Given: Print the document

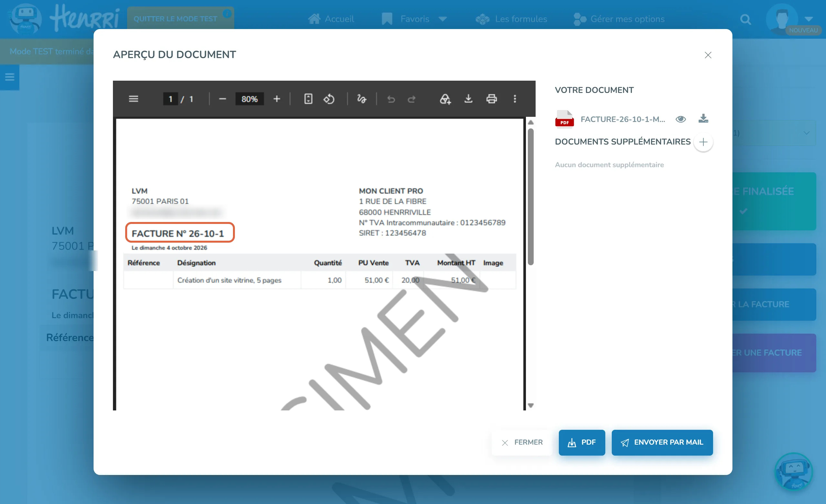Looking at the screenshot, I should pyautogui.click(x=491, y=99).
